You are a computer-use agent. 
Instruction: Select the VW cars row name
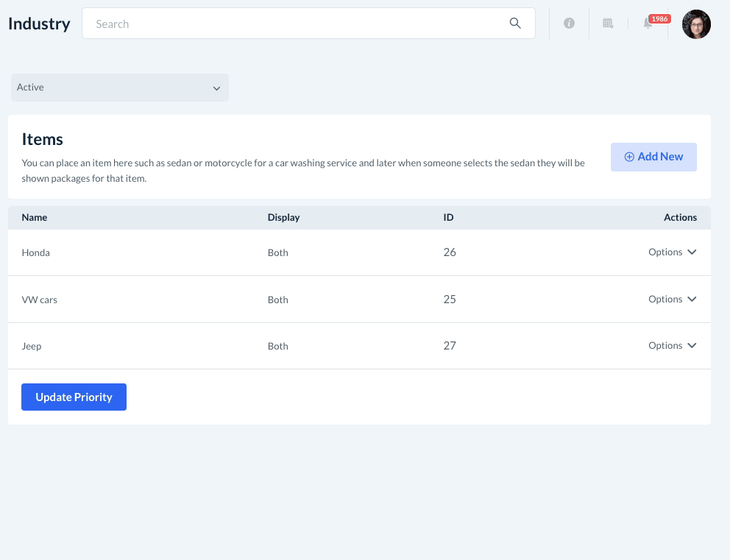point(40,300)
